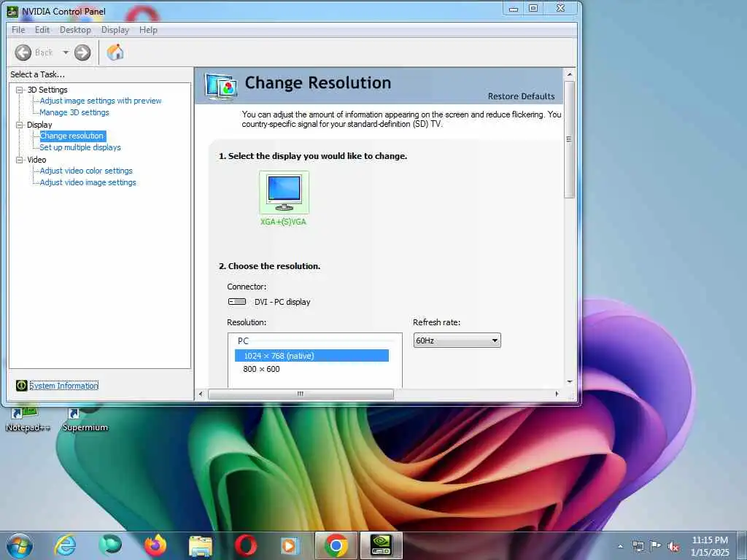Open the Supermium desktop shortcut
This screenshot has height=560, width=747.
click(x=85, y=419)
